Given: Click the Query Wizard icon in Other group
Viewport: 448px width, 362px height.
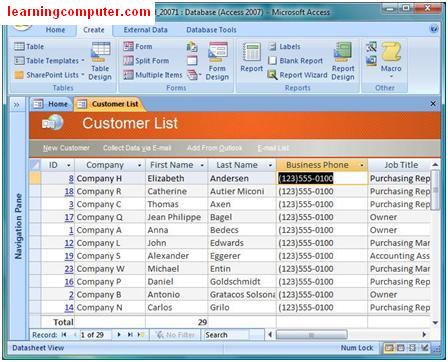Looking at the screenshot, I should coord(371,47).
